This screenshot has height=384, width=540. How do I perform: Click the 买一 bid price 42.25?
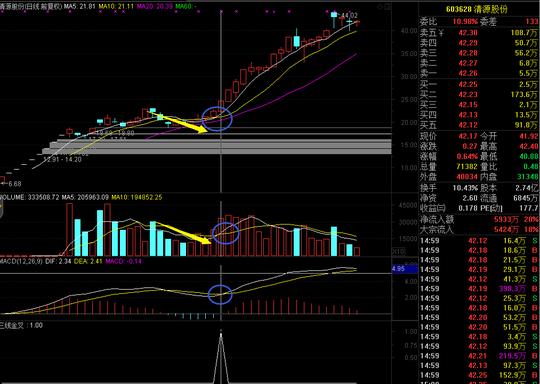[468, 84]
